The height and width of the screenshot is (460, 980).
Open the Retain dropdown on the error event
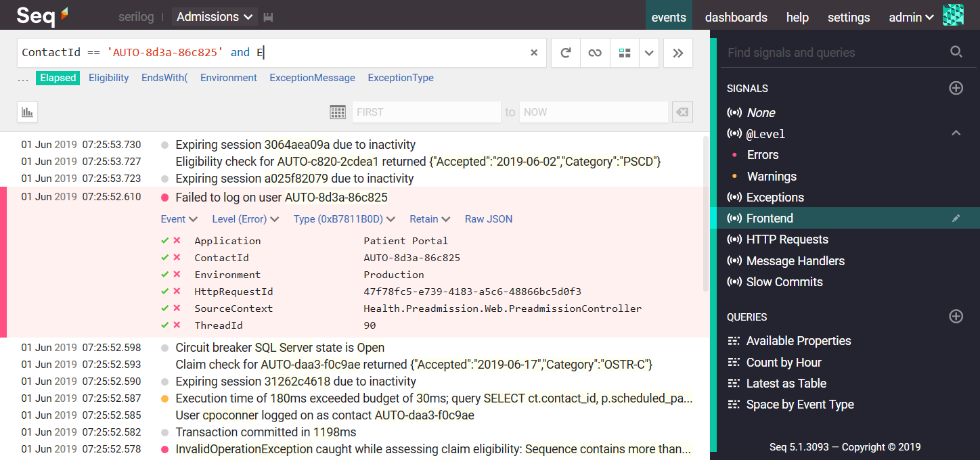point(429,218)
